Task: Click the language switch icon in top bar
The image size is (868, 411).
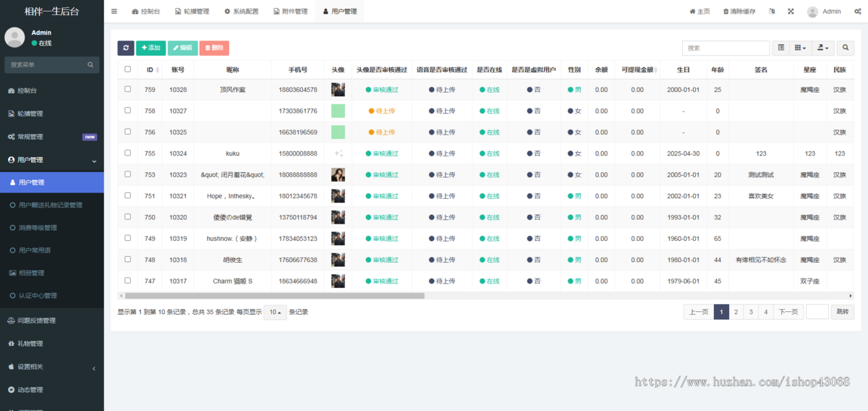Action: tap(771, 12)
